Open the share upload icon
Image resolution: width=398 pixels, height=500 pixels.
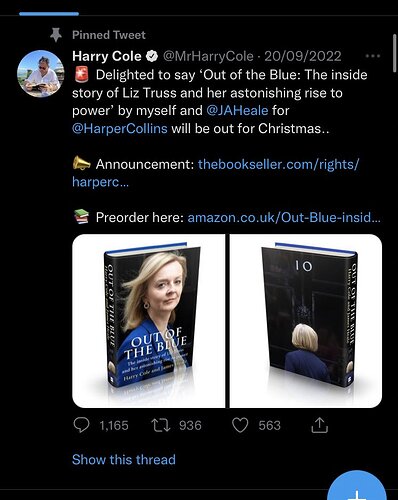point(319,425)
